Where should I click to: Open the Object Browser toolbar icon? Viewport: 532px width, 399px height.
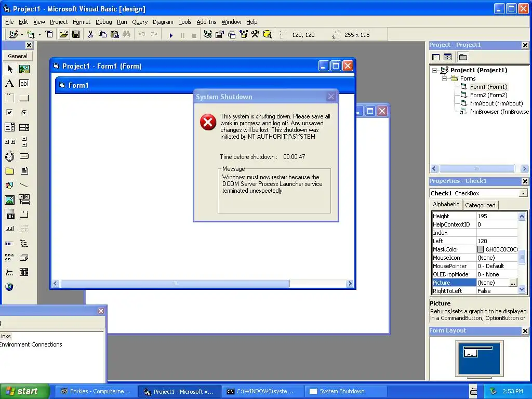244,34
